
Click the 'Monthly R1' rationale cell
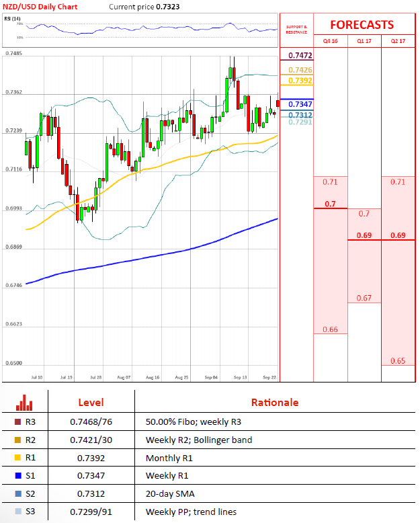169,458
